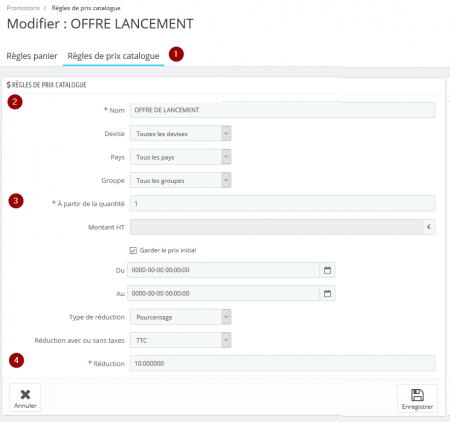The image size is (450, 422).
Task: Click the Réduction value field
Action: (282, 363)
